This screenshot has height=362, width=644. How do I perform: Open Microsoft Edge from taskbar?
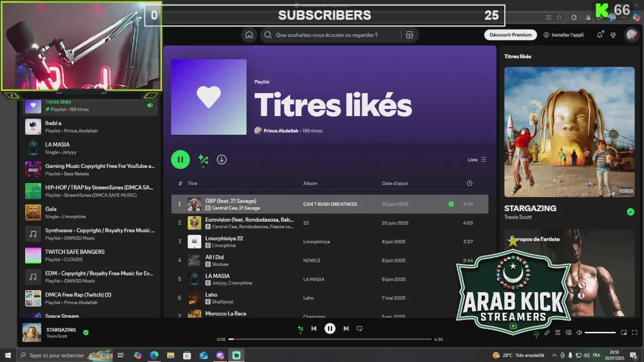[154, 355]
